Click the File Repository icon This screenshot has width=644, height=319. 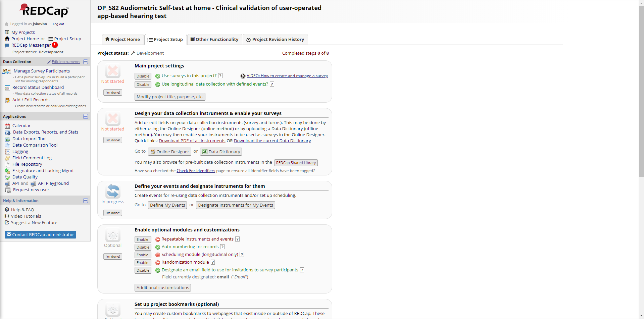[x=7, y=164]
